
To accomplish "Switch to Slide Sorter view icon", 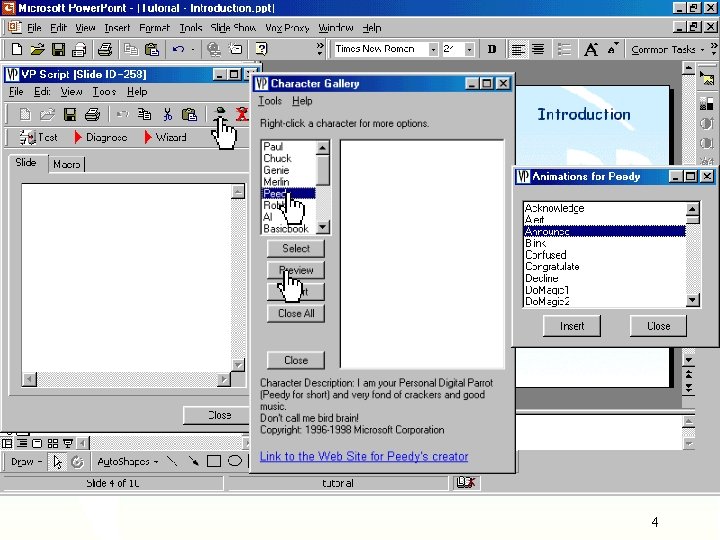I will 53,444.
